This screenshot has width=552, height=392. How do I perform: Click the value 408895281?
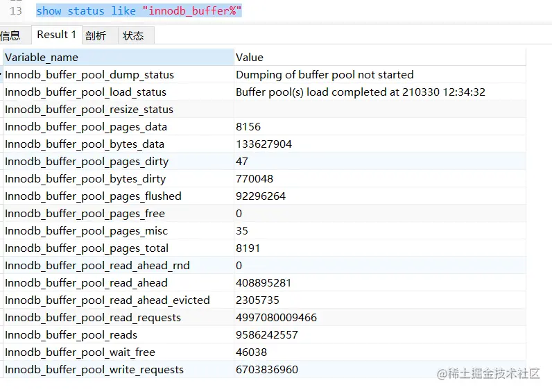click(264, 283)
